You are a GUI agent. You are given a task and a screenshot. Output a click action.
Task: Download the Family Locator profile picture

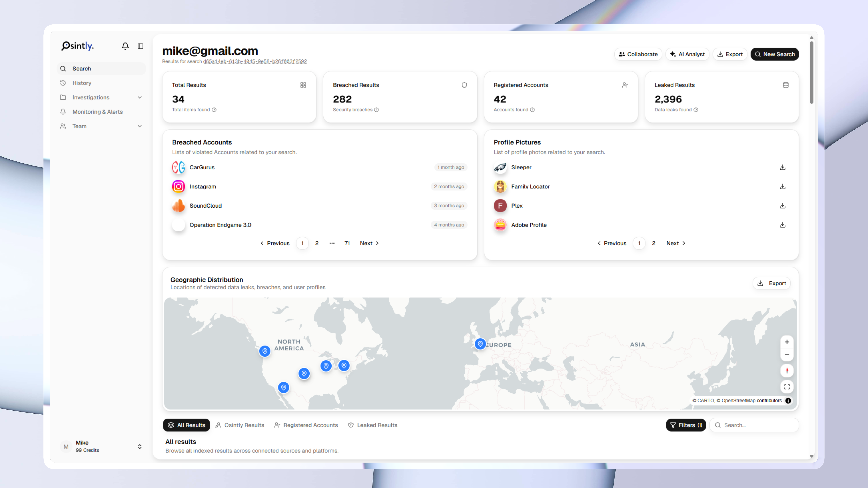783,187
